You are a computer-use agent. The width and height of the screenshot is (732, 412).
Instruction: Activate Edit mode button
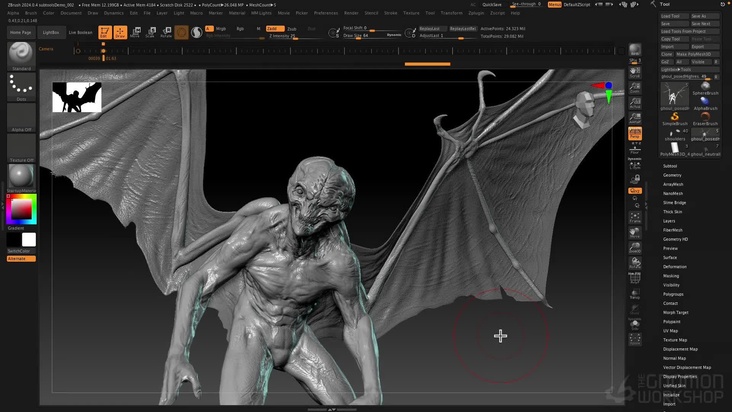[x=105, y=32]
